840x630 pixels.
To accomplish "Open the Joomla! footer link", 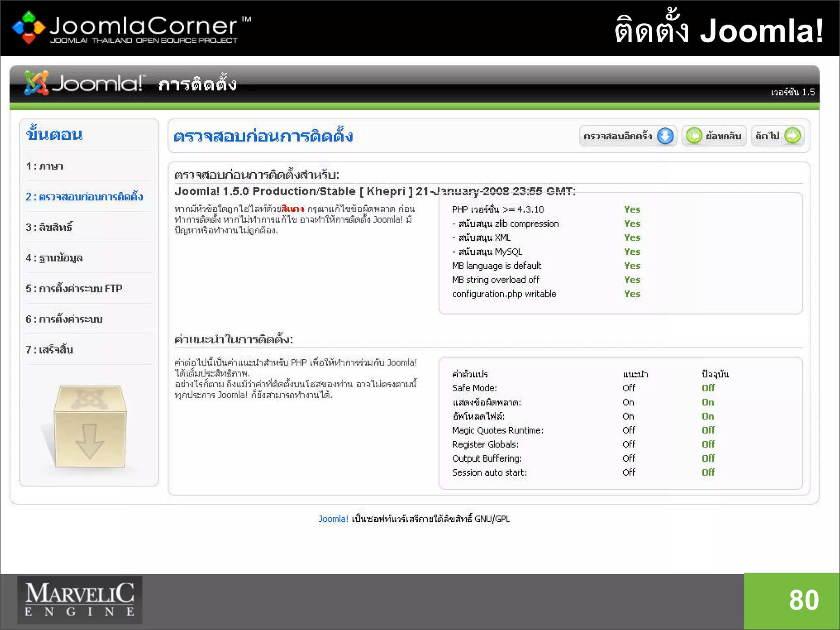I will [333, 519].
